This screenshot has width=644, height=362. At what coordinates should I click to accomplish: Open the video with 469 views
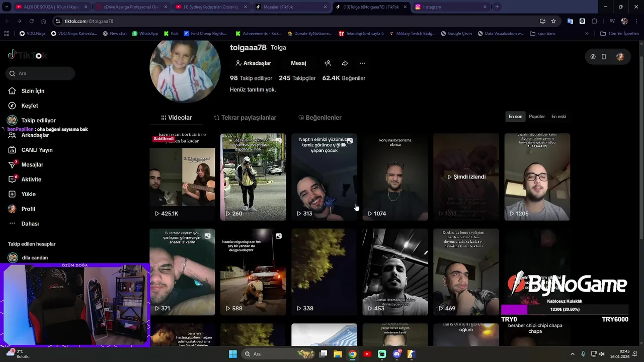(x=466, y=272)
